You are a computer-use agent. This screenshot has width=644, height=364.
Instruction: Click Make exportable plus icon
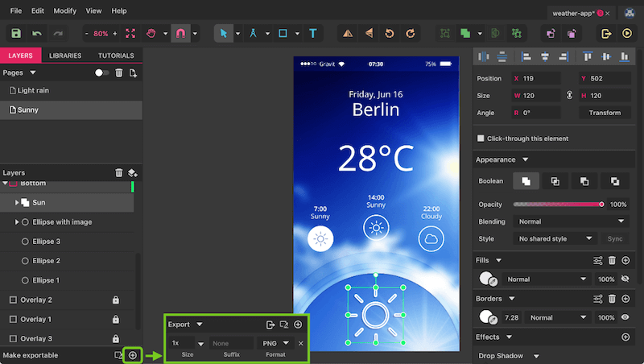click(x=133, y=354)
